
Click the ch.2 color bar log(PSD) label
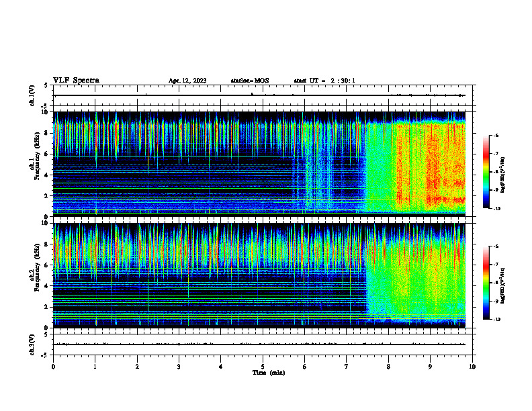click(x=502, y=285)
